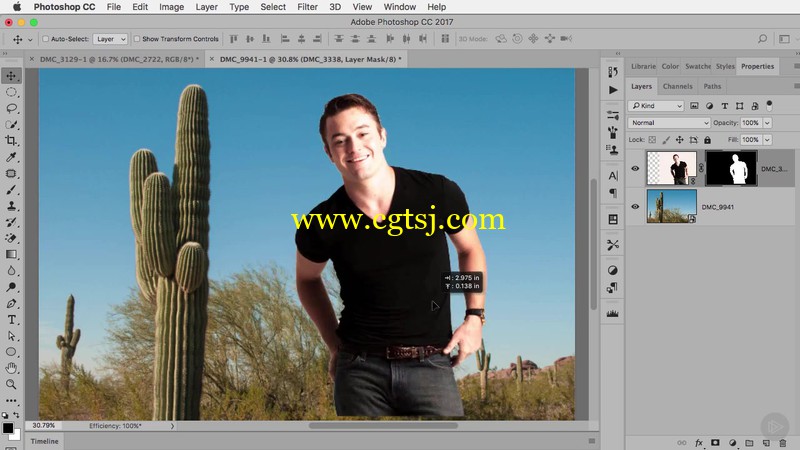Open the Normal blend mode dropdown

point(669,123)
